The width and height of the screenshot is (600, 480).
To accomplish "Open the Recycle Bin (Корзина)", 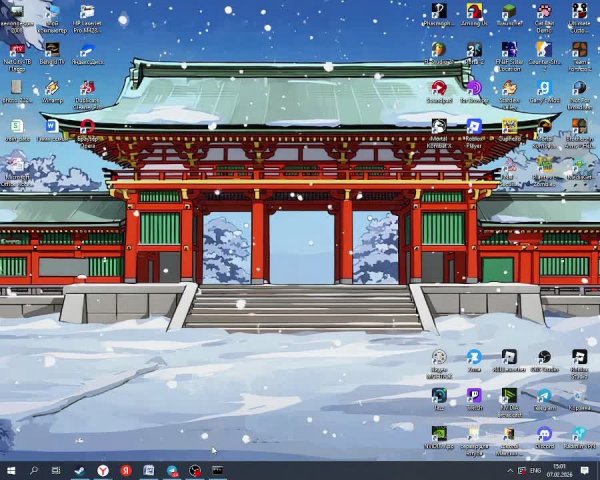I will [579, 399].
